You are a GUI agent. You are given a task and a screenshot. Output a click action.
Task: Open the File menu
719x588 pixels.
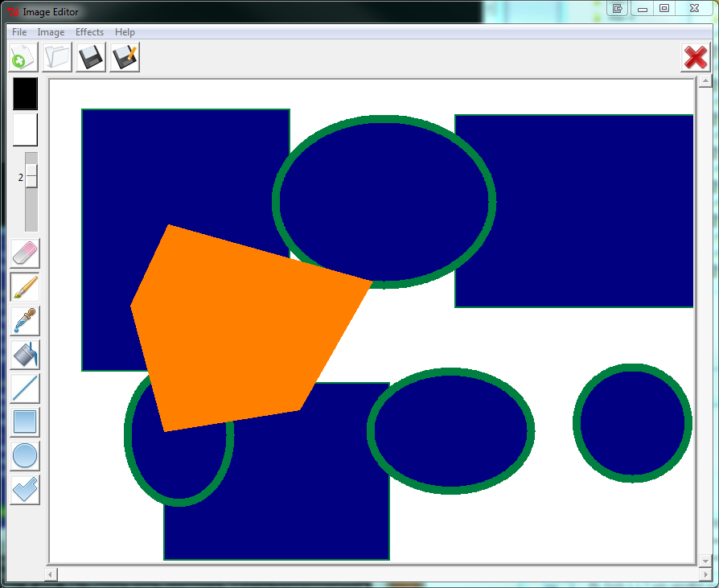(19, 31)
